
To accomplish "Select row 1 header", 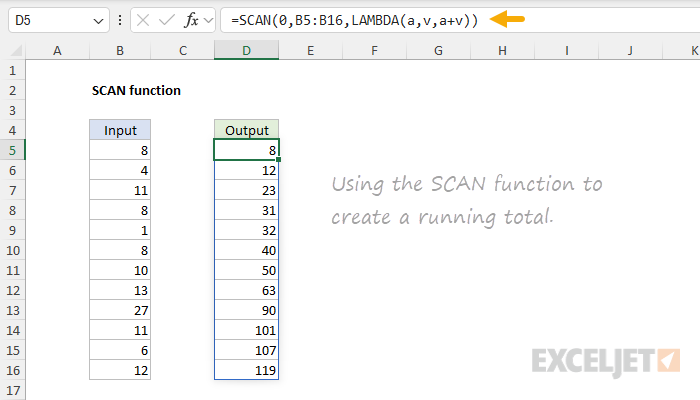I will click(12, 71).
